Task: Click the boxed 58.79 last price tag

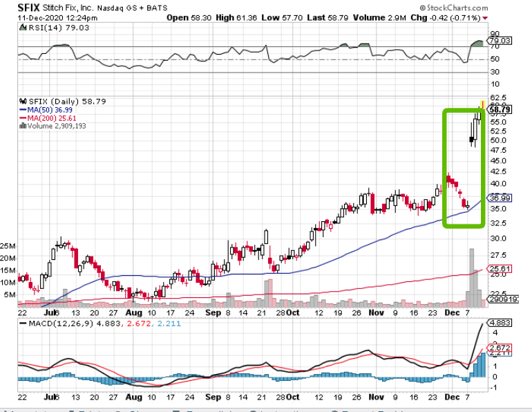Action: 500,110
